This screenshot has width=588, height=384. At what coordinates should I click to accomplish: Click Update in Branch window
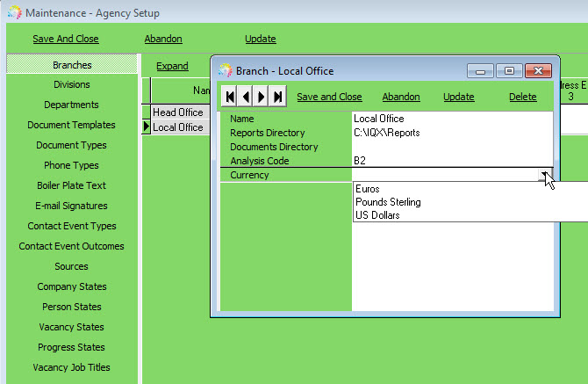[459, 97]
